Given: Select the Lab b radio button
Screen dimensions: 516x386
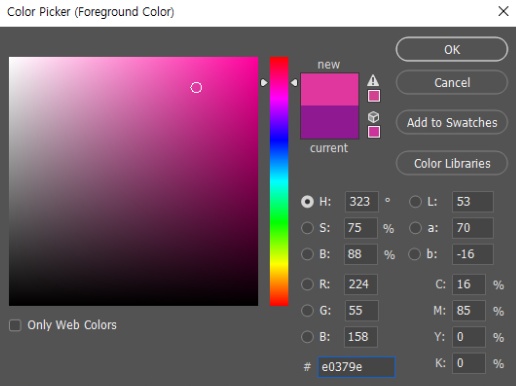Looking at the screenshot, I should [414, 254].
